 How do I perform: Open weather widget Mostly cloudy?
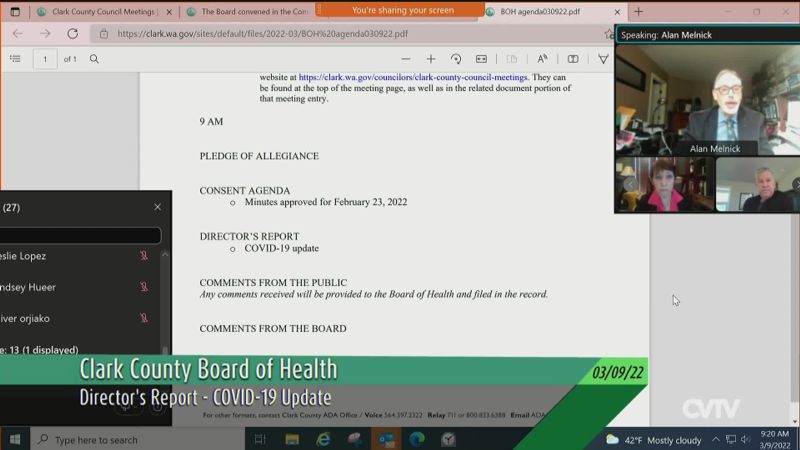(x=654, y=440)
